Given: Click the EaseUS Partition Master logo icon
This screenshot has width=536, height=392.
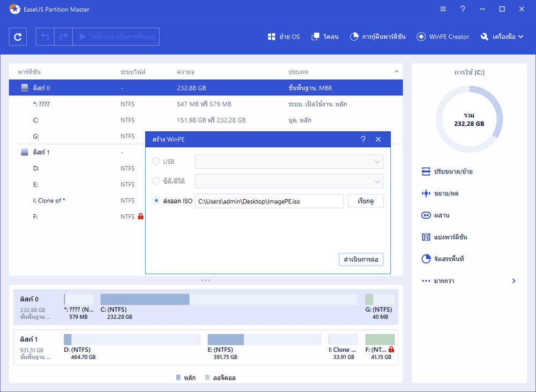Looking at the screenshot, I should coord(14,9).
